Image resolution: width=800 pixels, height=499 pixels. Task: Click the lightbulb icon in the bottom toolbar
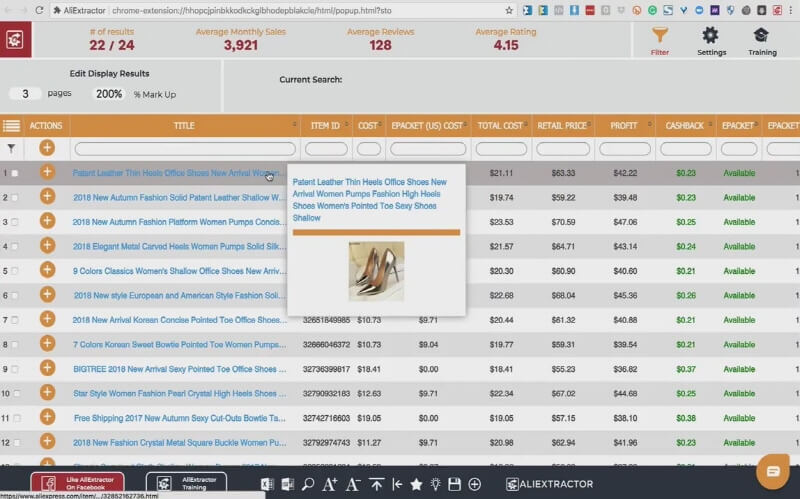click(435, 484)
